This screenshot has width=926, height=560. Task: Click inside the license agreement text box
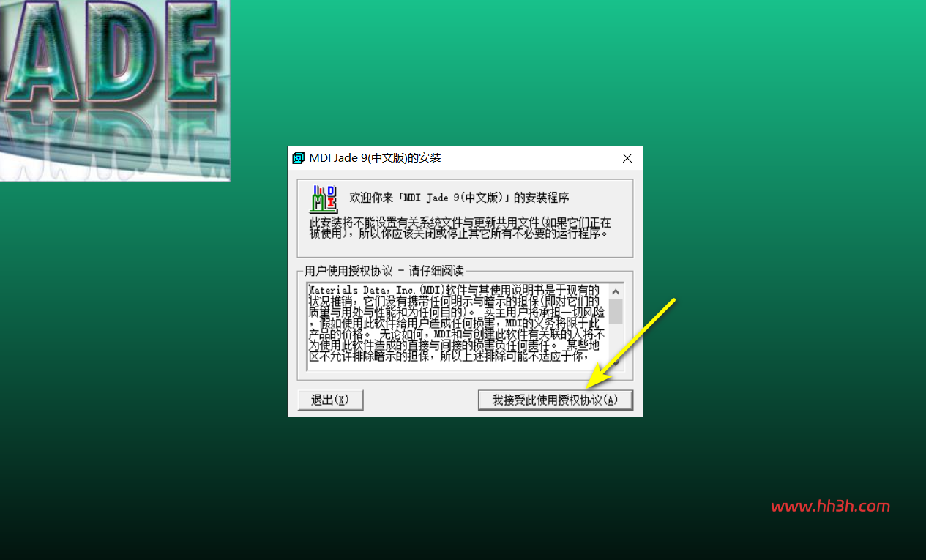[458, 326]
